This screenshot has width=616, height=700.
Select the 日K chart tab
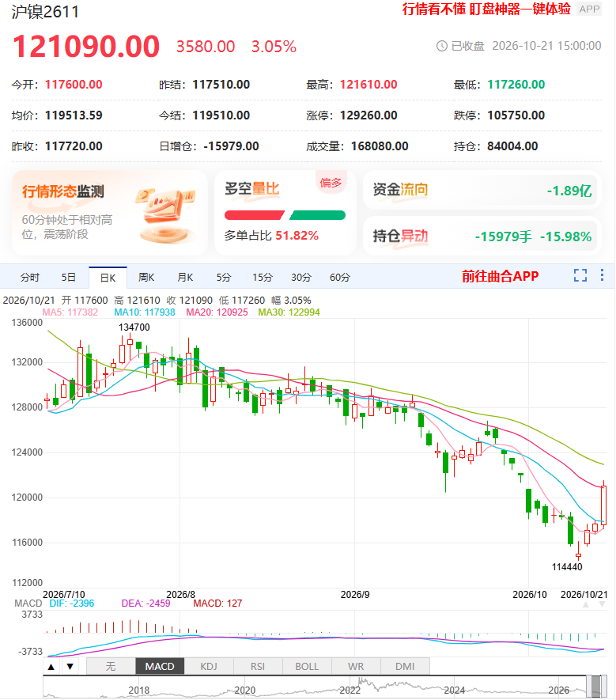tap(108, 278)
